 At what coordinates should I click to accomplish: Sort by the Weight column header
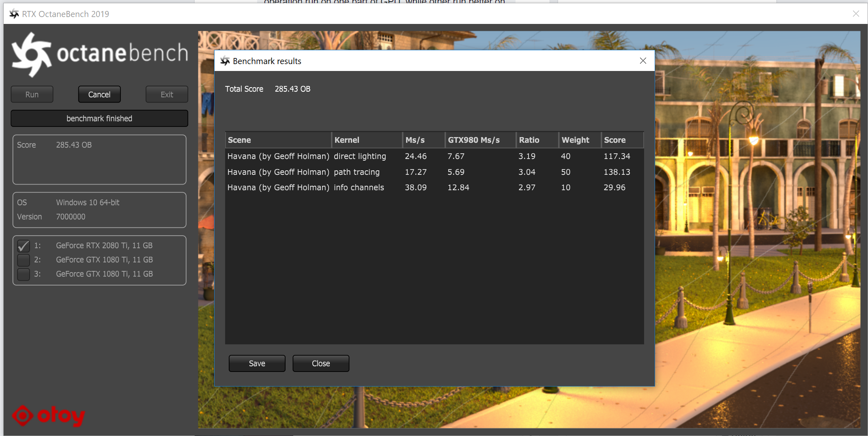click(x=580, y=140)
